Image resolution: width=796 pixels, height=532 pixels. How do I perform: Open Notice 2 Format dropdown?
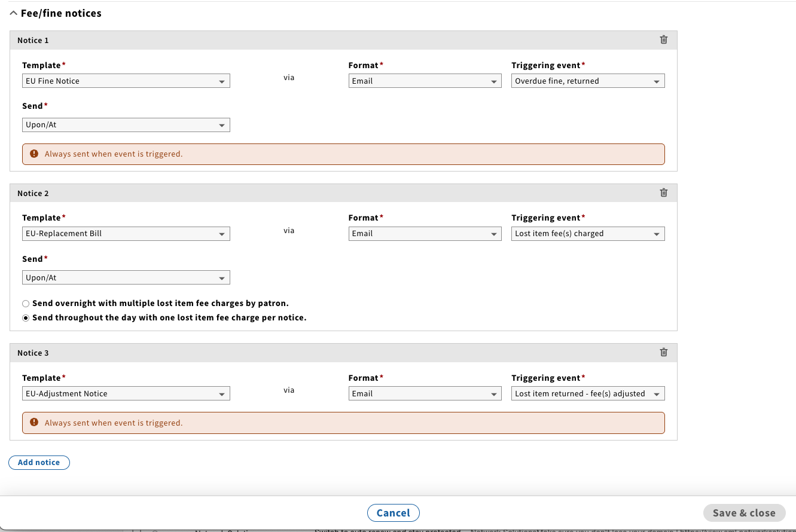tap(425, 234)
